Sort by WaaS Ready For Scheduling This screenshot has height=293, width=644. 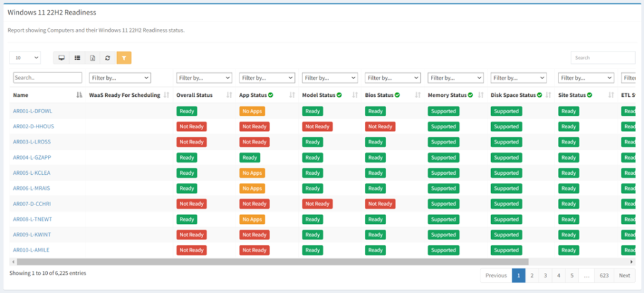click(x=167, y=95)
